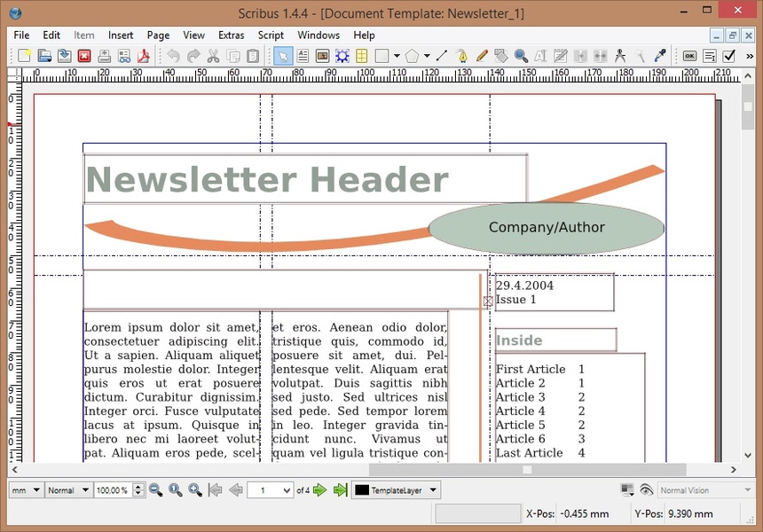Select the Insert Table tool
Viewport: 763px width, 532px height.
tap(362, 56)
